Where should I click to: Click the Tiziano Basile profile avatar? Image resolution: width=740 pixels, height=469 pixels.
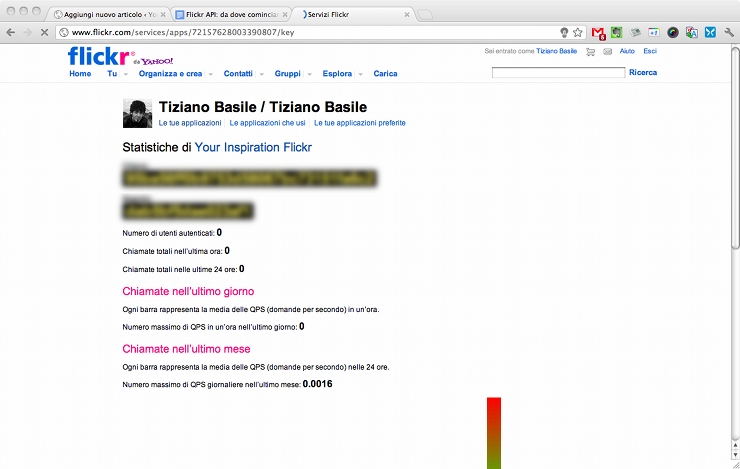coord(137,113)
